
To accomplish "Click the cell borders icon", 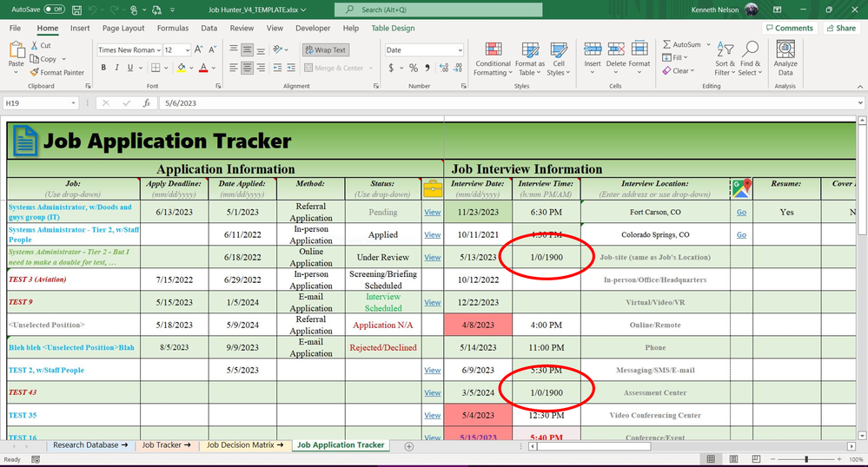I will (156, 68).
